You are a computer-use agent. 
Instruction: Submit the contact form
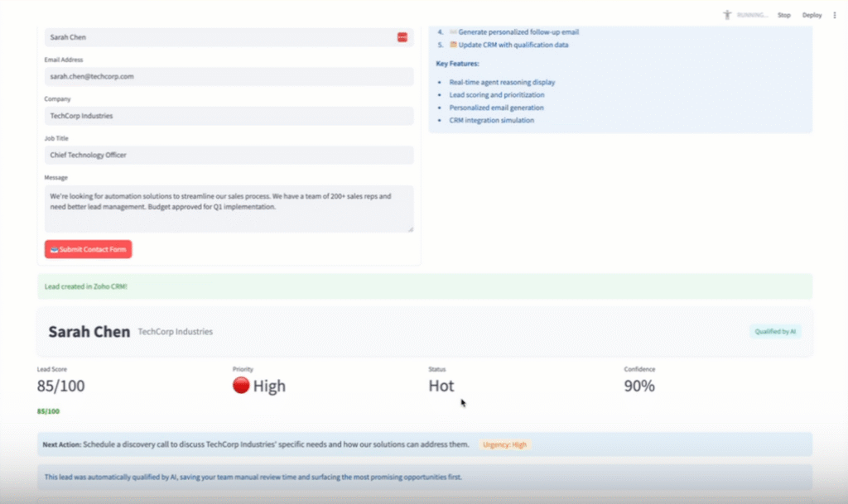(88, 249)
